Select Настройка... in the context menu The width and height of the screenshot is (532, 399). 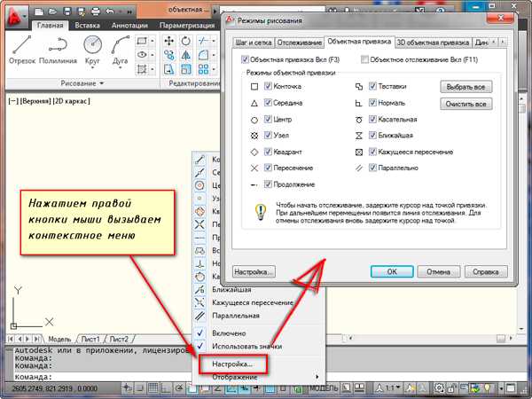(232, 364)
